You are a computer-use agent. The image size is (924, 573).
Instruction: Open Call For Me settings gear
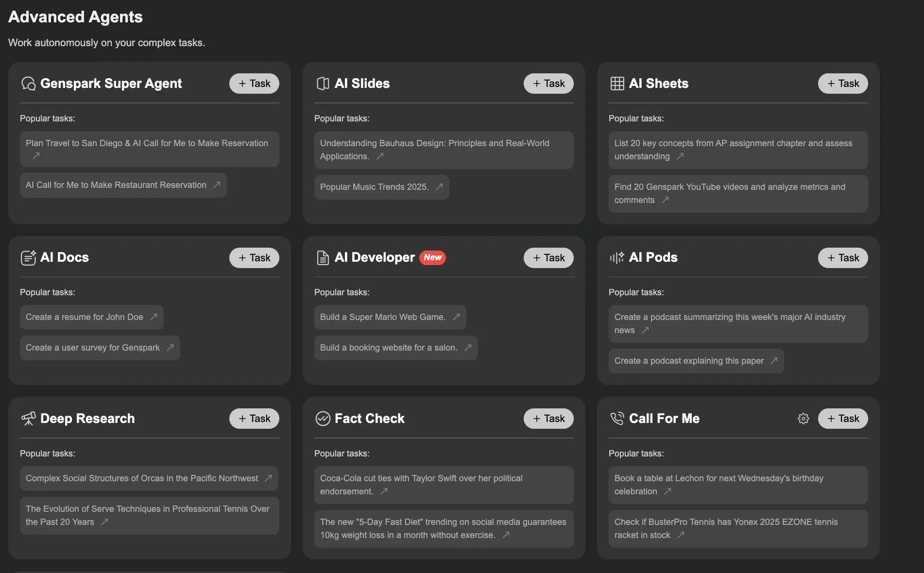[804, 418]
